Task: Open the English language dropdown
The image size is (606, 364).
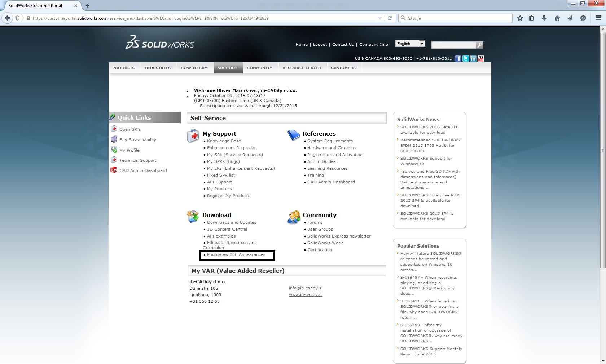Action: click(410, 44)
